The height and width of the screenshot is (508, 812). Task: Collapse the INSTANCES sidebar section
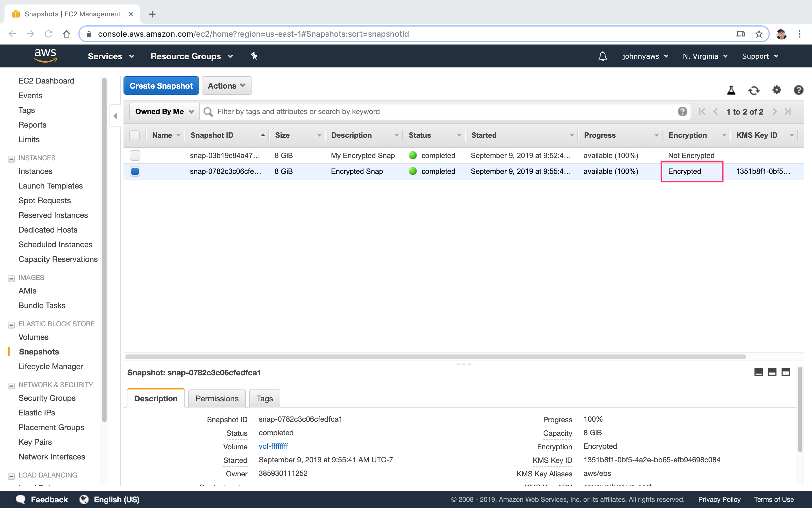click(11, 159)
